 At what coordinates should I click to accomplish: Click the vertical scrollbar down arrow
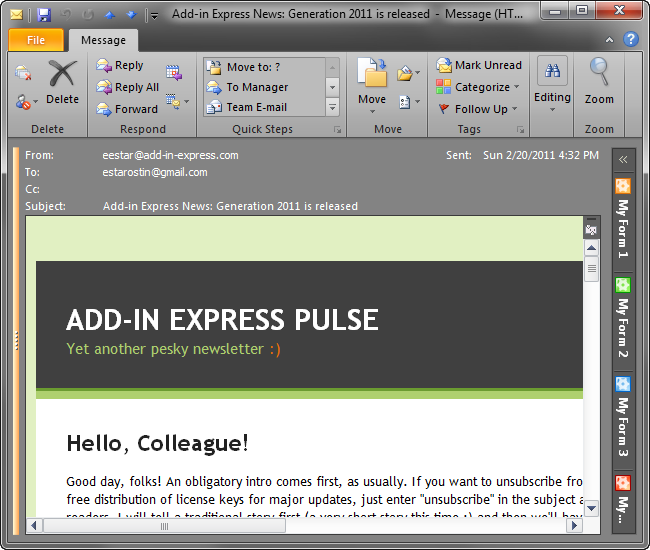pos(591,508)
